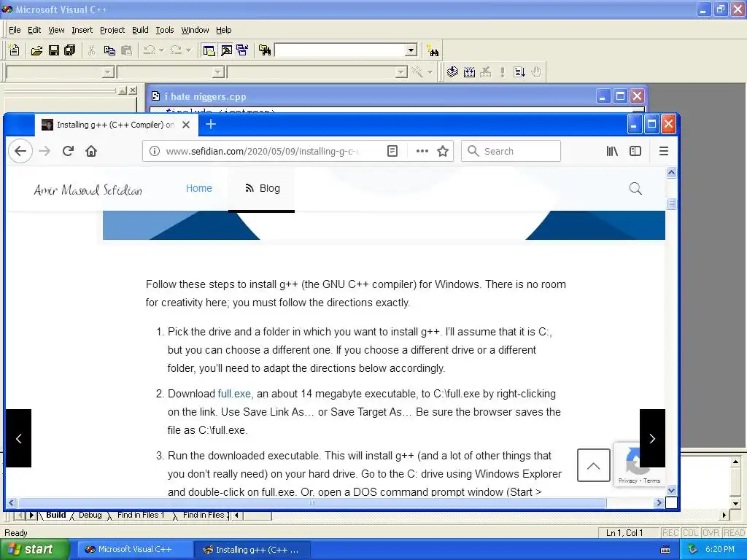Click the Go debug icon
The width and height of the screenshot is (747, 560).
[x=519, y=72]
